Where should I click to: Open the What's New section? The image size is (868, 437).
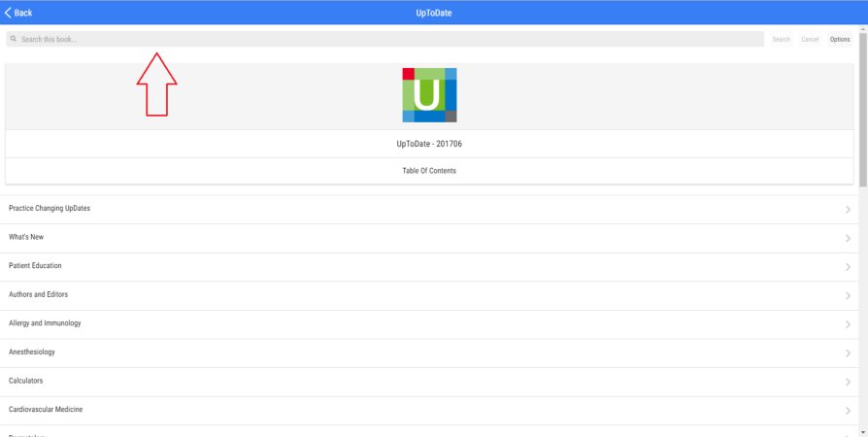[429, 238]
